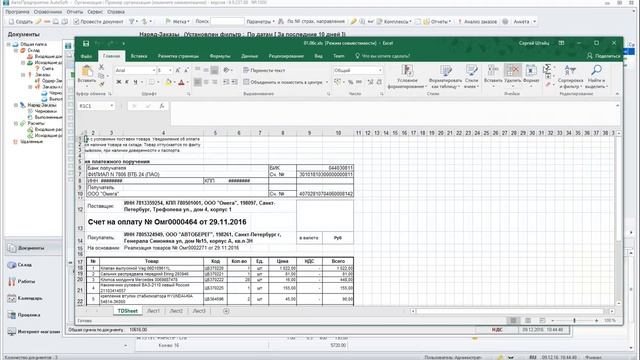Click the Paste (Вставить) clipboard icon
Image resolution: width=640 pixels, height=360 pixels.
click(x=87, y=71)
